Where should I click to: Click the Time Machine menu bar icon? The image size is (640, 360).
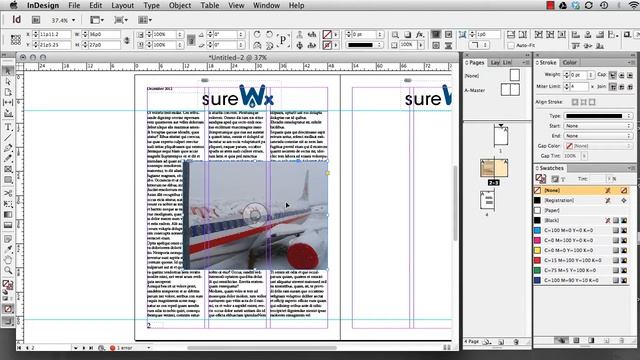(604, 5)
